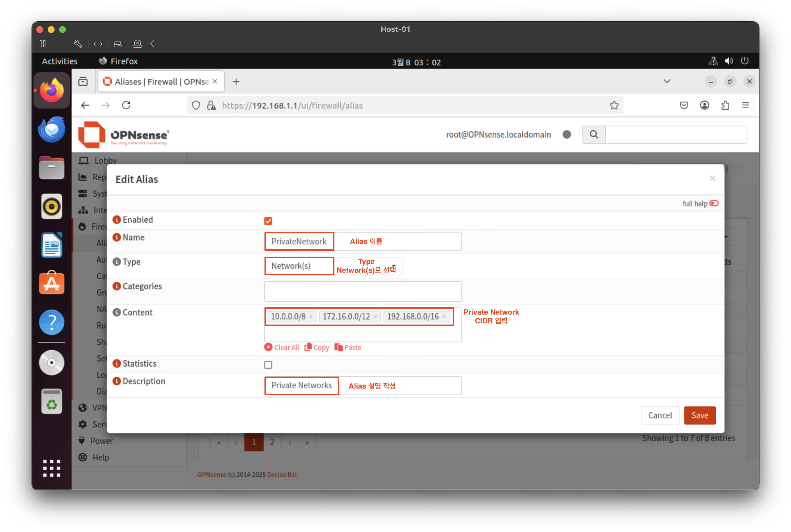Cancel the Edit Alias dialog

(659, 415)
